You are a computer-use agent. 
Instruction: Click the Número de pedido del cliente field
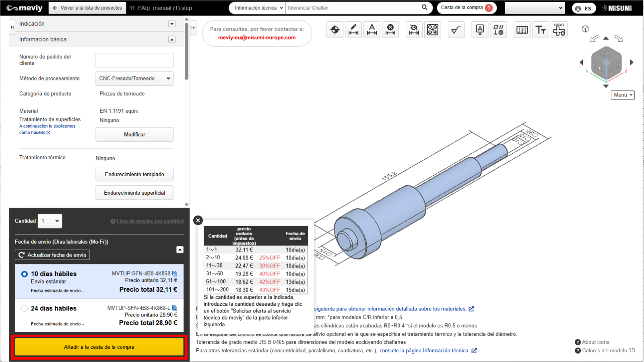134,60
